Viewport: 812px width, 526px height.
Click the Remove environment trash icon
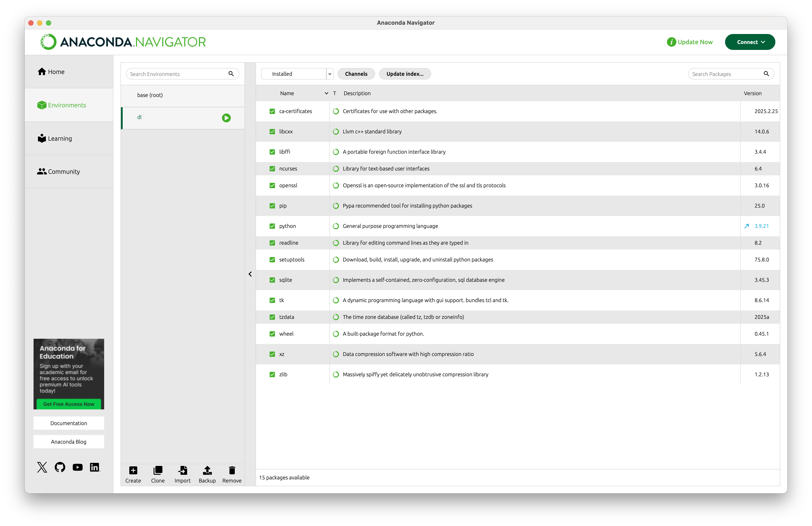(x=232, y=470)
